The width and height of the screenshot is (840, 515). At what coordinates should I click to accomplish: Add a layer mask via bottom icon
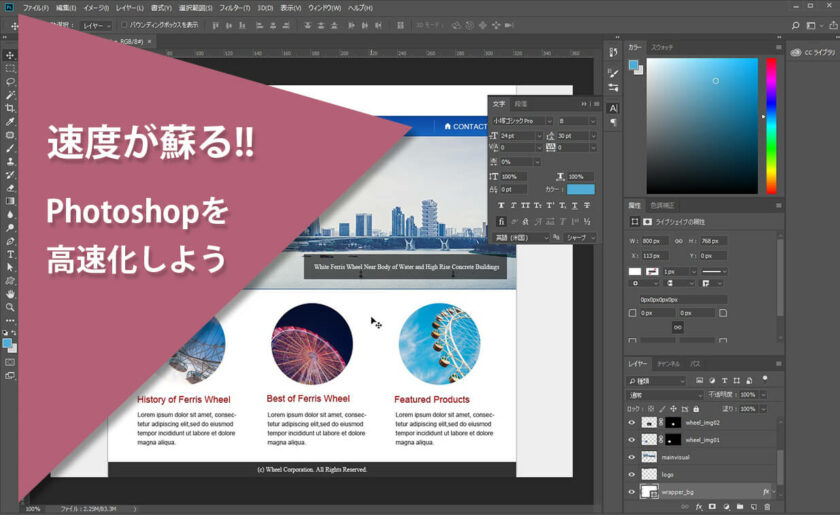coord(712,506)
